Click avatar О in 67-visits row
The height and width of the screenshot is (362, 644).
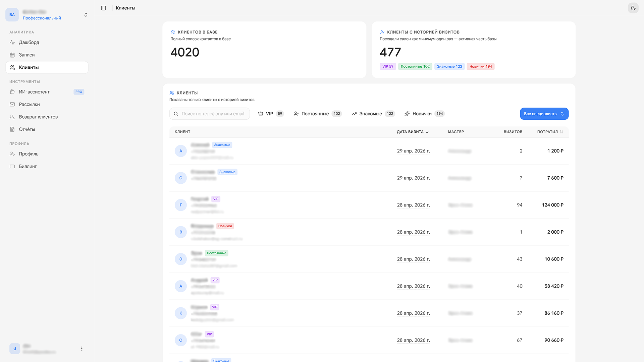(181, 340)
